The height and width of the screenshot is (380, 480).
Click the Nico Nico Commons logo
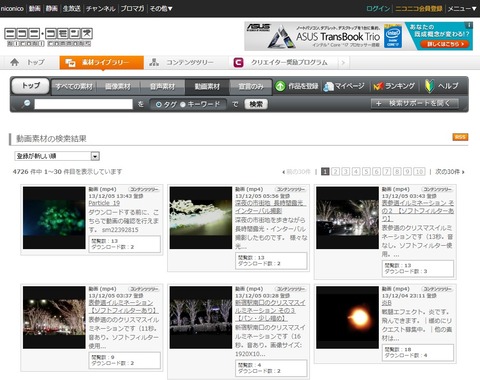pos(48,37)
